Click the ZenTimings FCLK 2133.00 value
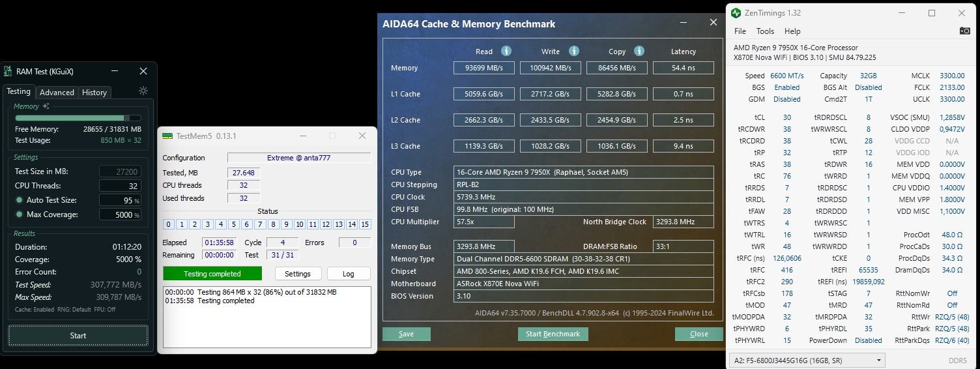The width and height of the screenshot is (980, 369). [x=952, y=87]
